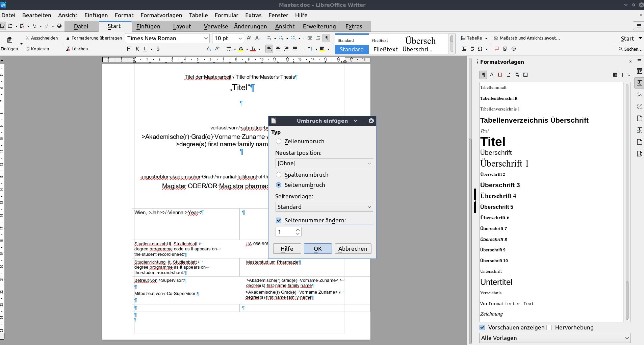Click the Bold (F) formatting icon
644x345 pixels.
(x=129, y=49)
